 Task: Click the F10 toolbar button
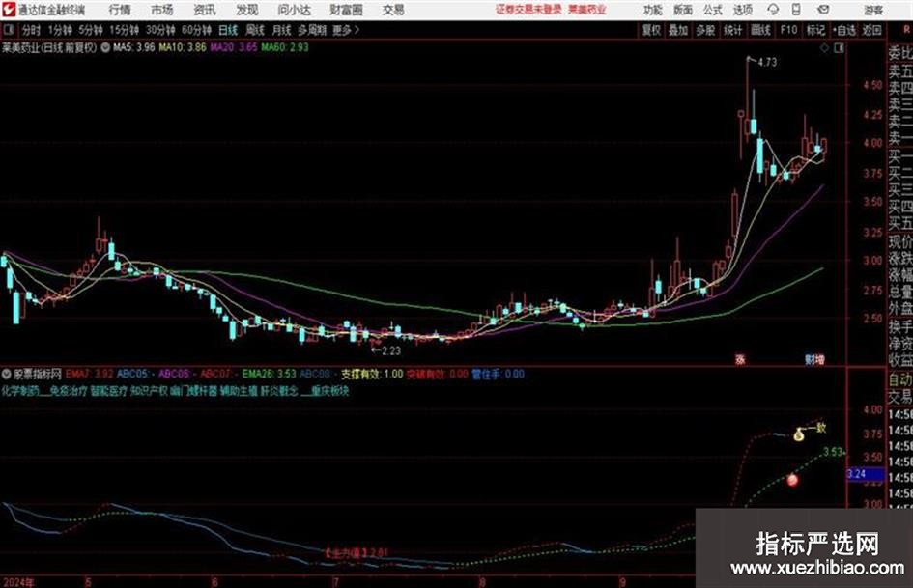coord(788,30)
